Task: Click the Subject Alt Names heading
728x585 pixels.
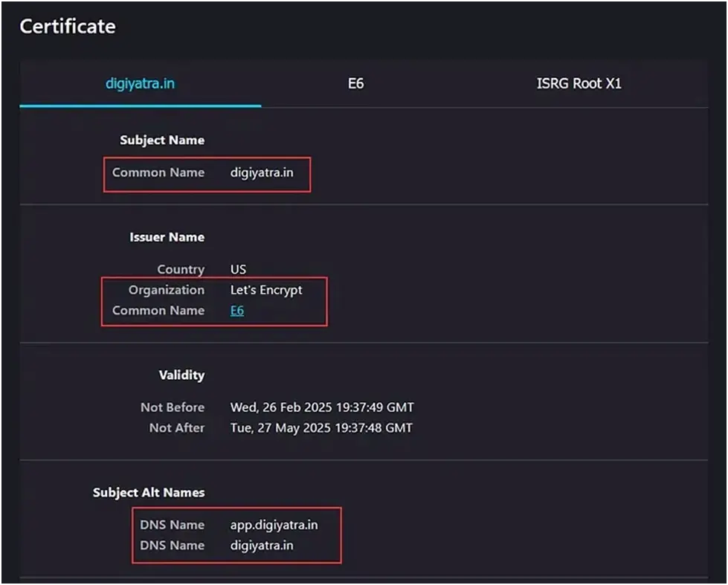Action: point(149,492)
